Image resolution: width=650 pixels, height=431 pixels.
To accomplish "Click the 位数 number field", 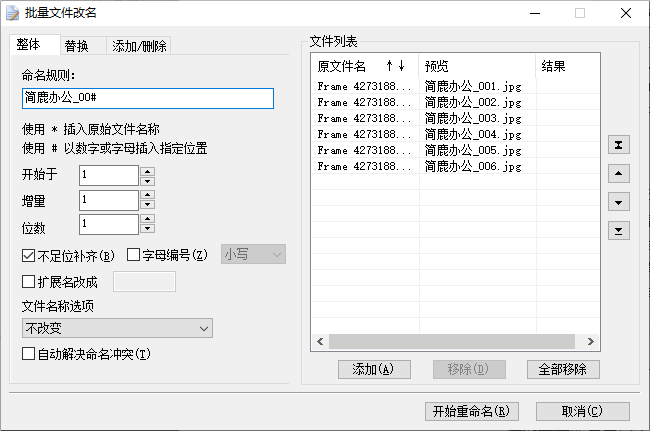I will [x=109, y=224].
